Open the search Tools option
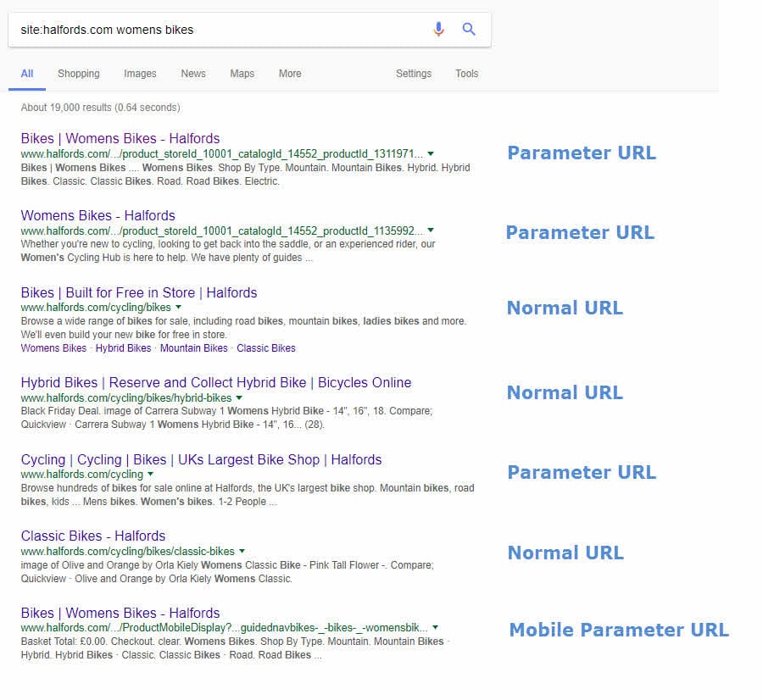This screenshot has width=763, height=700. [x=466, y=74]
